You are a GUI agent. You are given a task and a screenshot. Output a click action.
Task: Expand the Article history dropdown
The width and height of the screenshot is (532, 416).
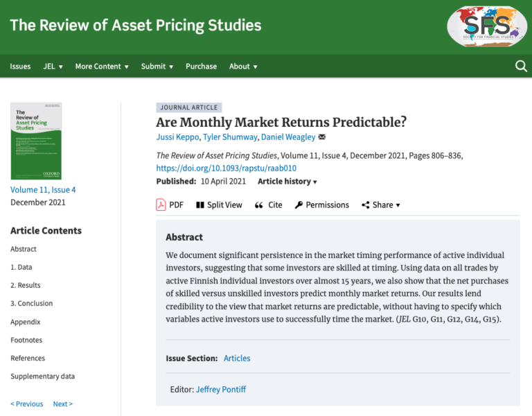tap(287, 182)
